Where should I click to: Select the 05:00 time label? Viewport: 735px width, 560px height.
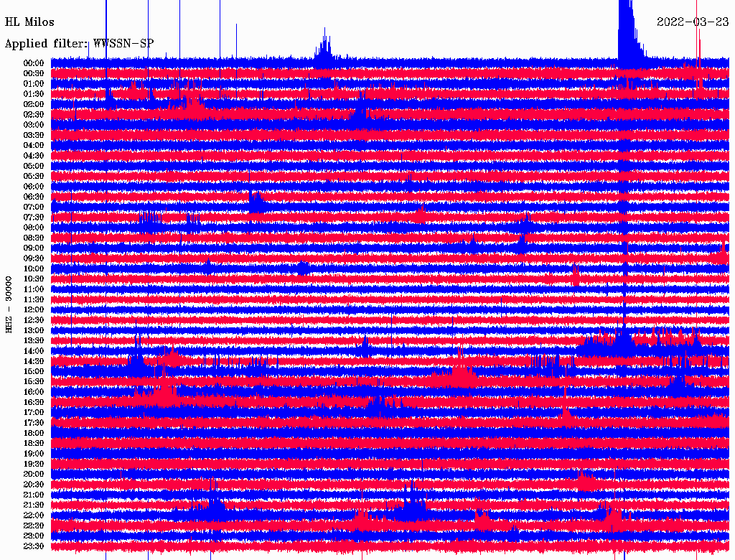tap(34, 166)
